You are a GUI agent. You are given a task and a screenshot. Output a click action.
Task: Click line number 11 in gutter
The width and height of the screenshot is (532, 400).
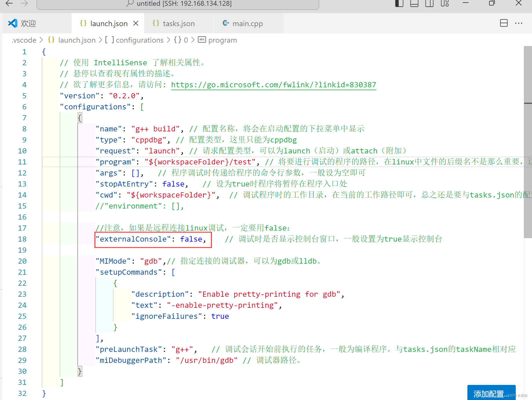click(x=22, y=162)
